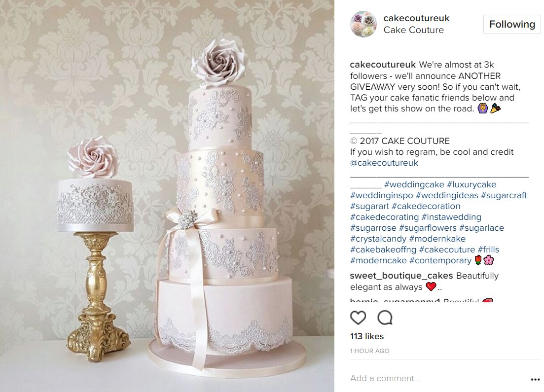The width and height of the screenshot is (544, 392).
Task: Open the cakecoutureuk username in the header
Action: coord(416,18)
